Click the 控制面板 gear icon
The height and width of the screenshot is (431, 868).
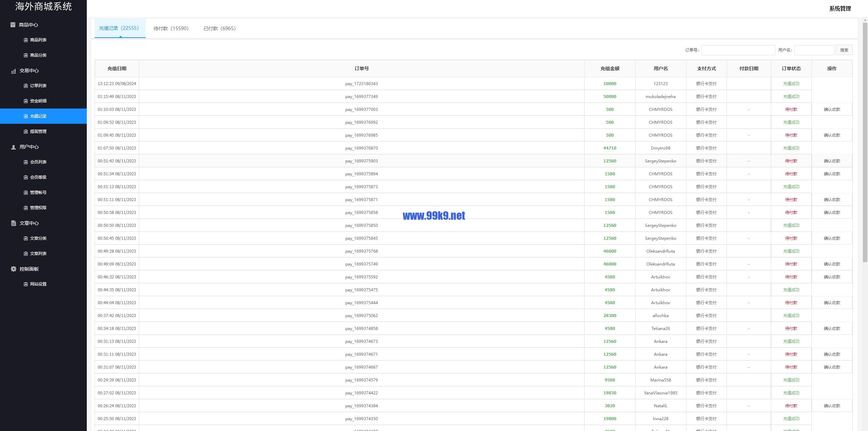coord(14,269)
